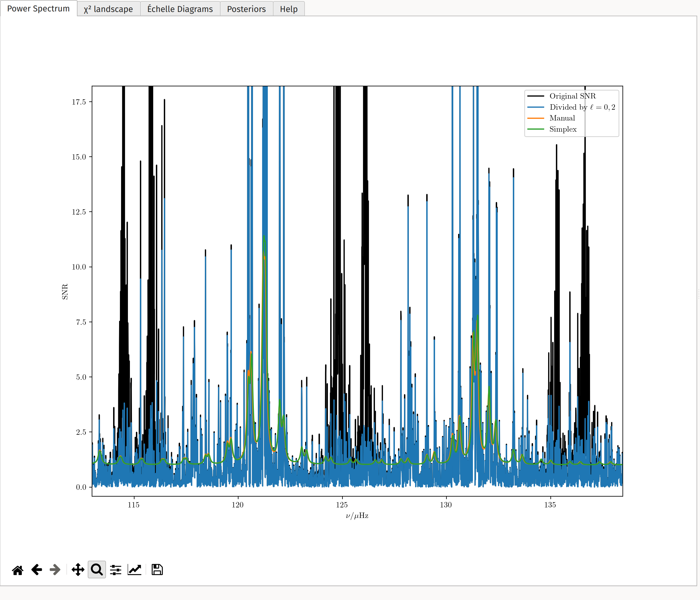Switch to the Posteriors tab
The image size is (700, 600).
[x=246, y=9]
